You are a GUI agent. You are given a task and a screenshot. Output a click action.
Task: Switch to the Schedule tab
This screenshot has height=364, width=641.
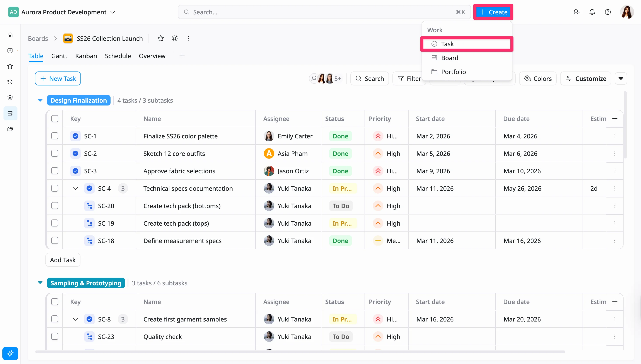(118, 56)
